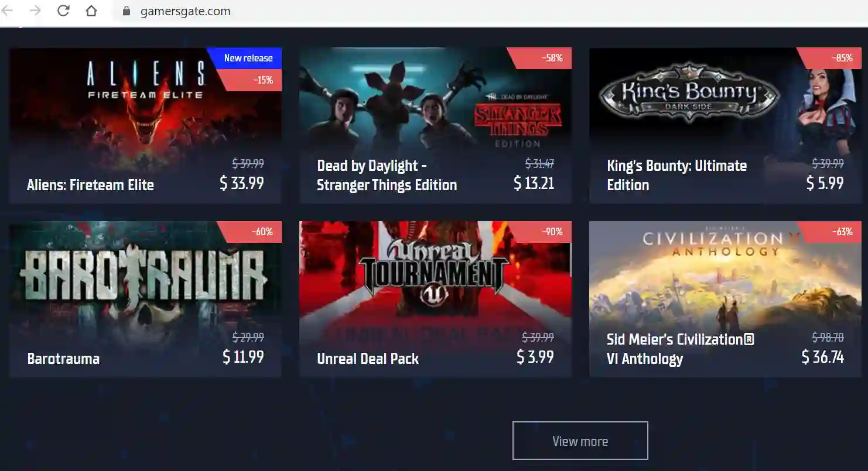Select the Sid Meier's Civilization VI Anthology title

681,349
